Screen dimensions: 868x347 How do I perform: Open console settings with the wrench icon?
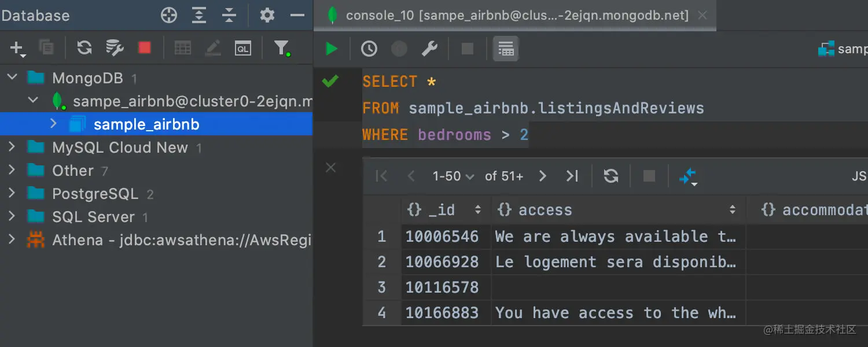429,49
